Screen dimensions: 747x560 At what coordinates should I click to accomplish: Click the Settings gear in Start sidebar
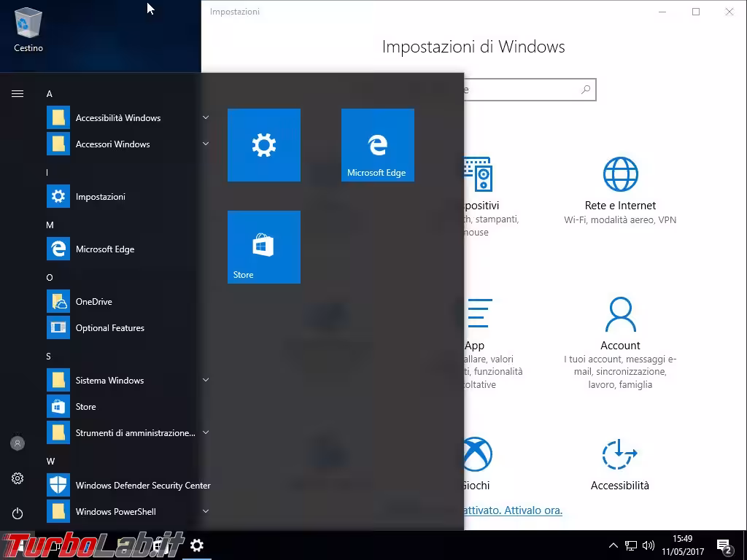click(18, 478)
